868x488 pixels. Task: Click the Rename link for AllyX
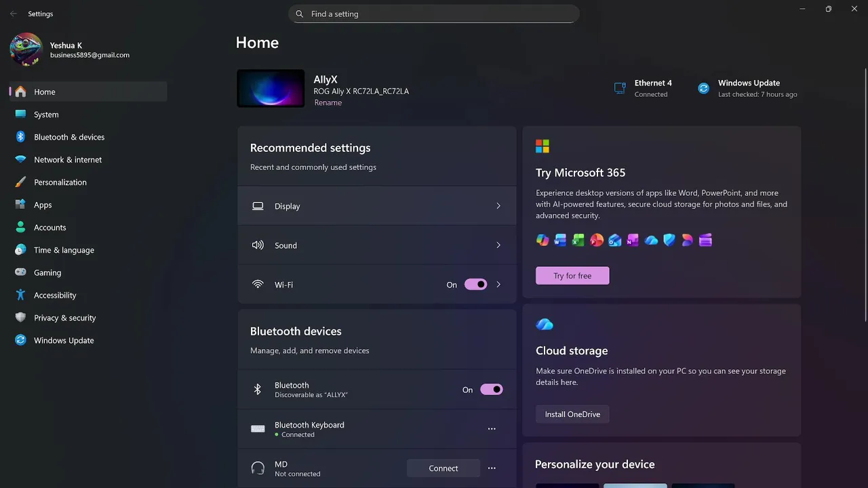328,103
